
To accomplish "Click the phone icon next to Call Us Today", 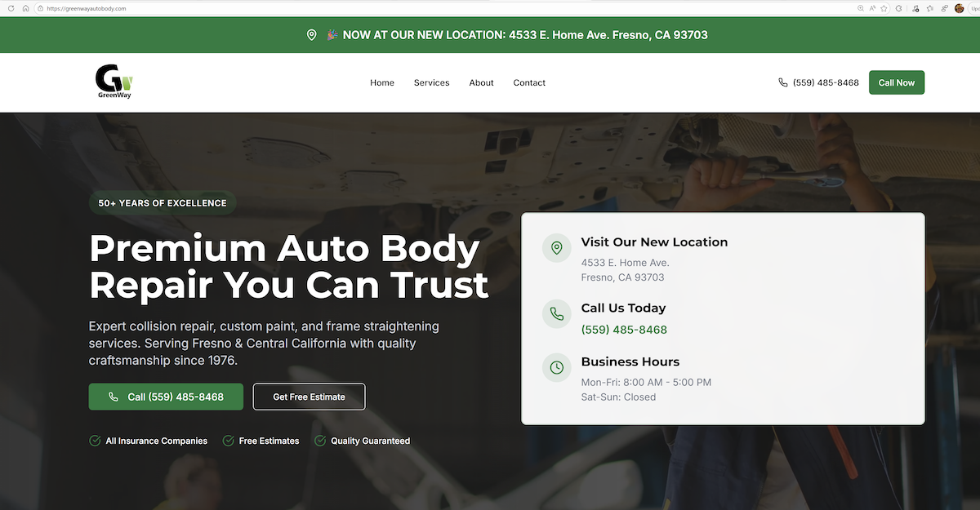I will pos(556,313).
